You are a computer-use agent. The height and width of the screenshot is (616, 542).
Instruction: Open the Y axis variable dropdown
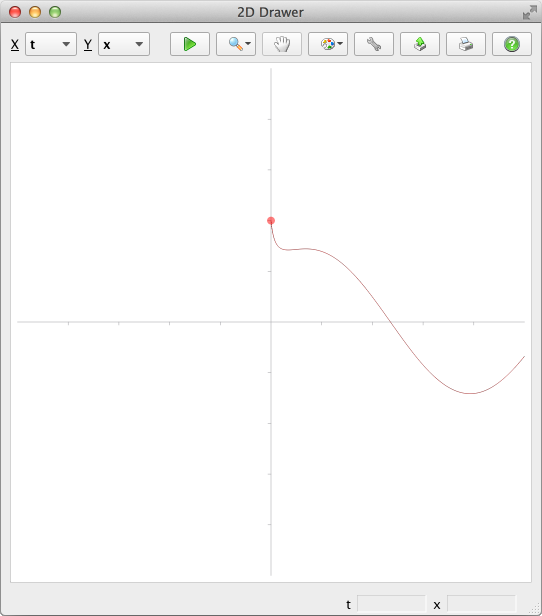[x=124, y=44]
